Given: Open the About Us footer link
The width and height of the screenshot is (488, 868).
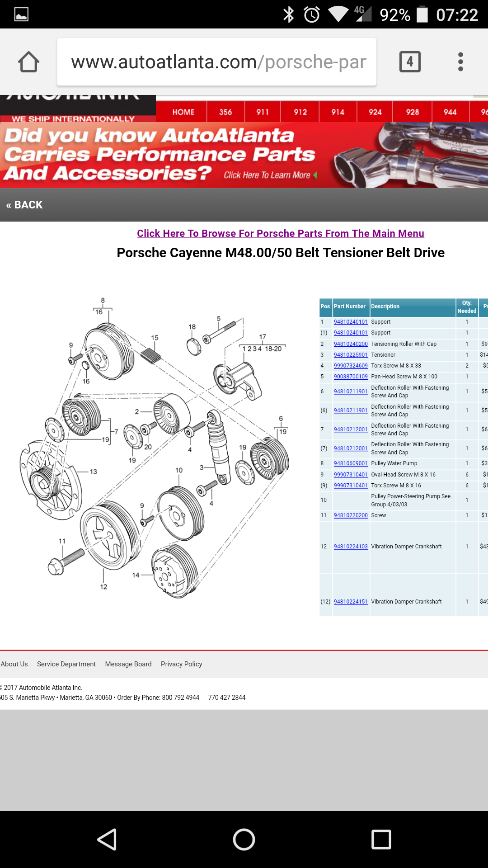Looking at the screenshot, I should pyautogui.click(x=14, y=664).
